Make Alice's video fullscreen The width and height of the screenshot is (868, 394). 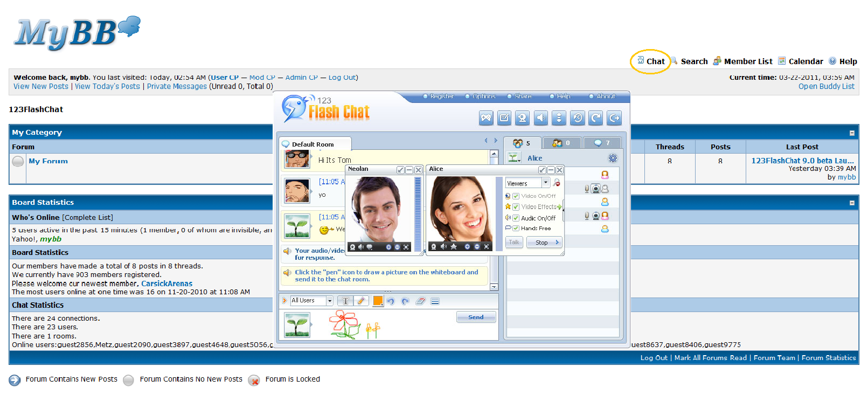(x=487, y=246)
